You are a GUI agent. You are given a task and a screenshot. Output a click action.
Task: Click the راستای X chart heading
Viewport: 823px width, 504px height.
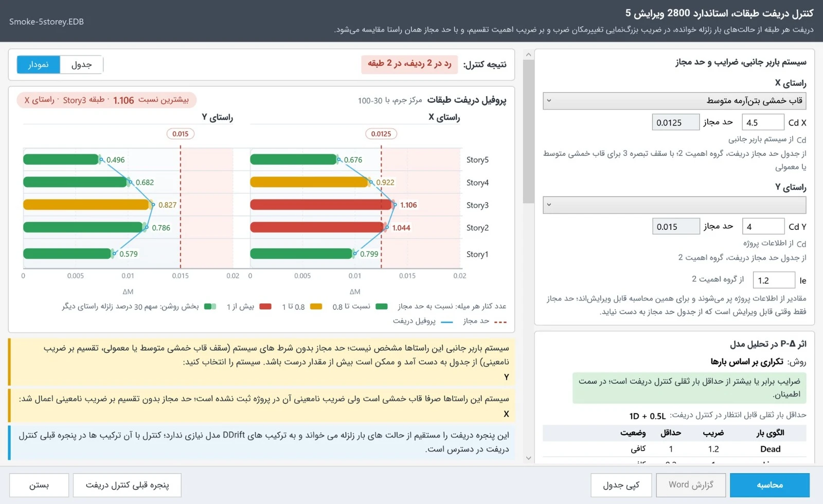click(444, 117)
